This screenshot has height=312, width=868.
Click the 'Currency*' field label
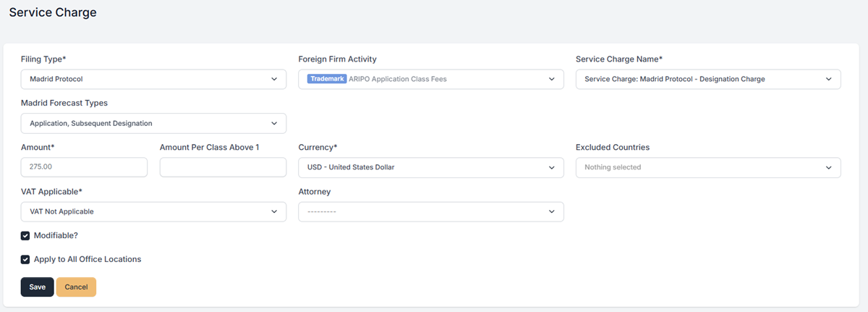point(318,147)
